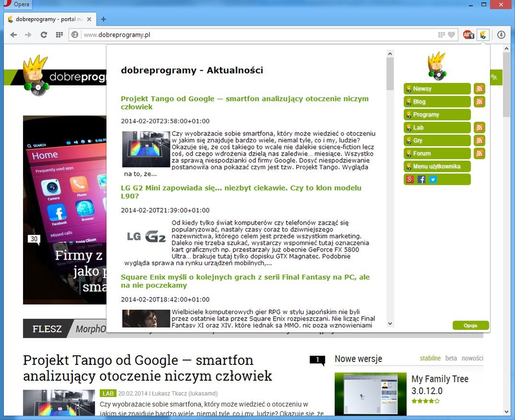
Task: Click the Projekt Tango thumbnail in the popup
Action: 146,149
